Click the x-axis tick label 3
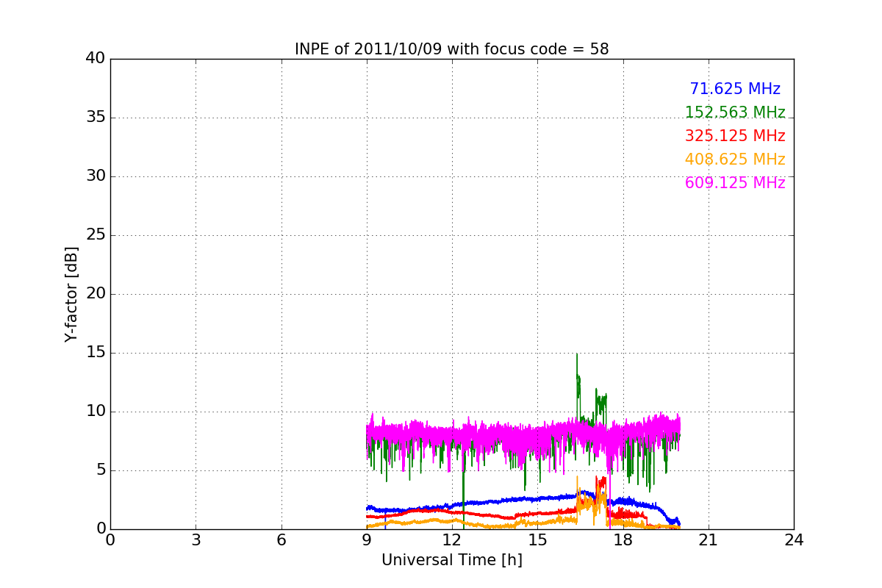This screenshot has height=588, width=882. 196,540
